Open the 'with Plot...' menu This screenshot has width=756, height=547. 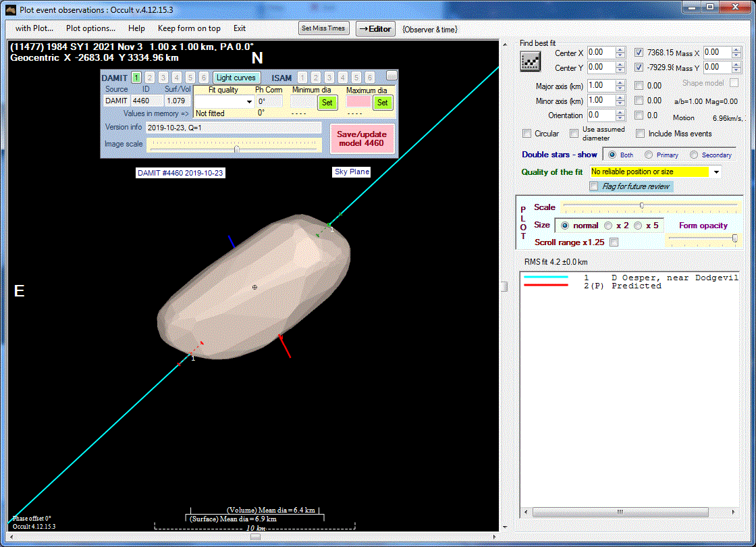click(x=34, y=28)
